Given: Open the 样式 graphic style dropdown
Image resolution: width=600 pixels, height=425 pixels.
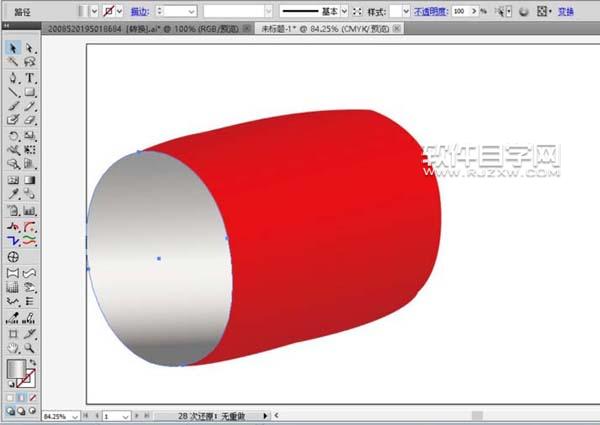Looking at the screenshot, I should coord(406,12).
